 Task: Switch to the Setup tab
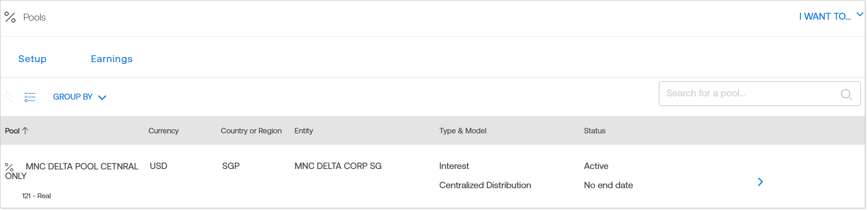(x=32, y=59)
